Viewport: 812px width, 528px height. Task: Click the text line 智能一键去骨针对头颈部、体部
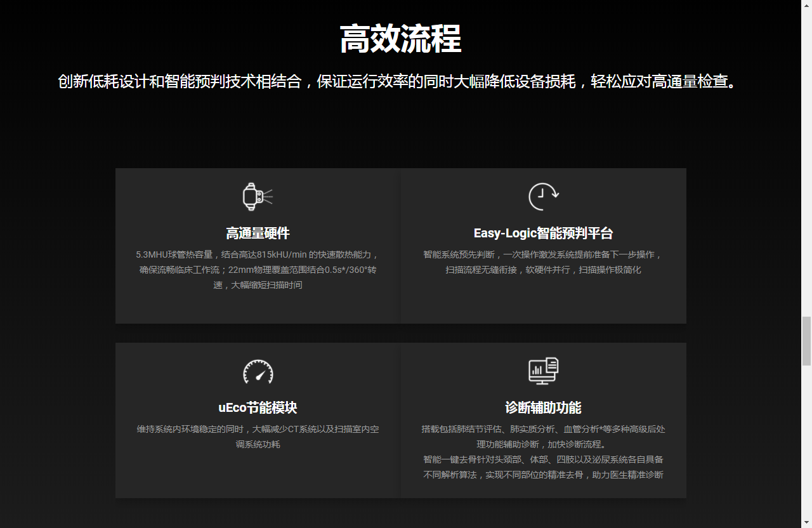click(543, 459)
